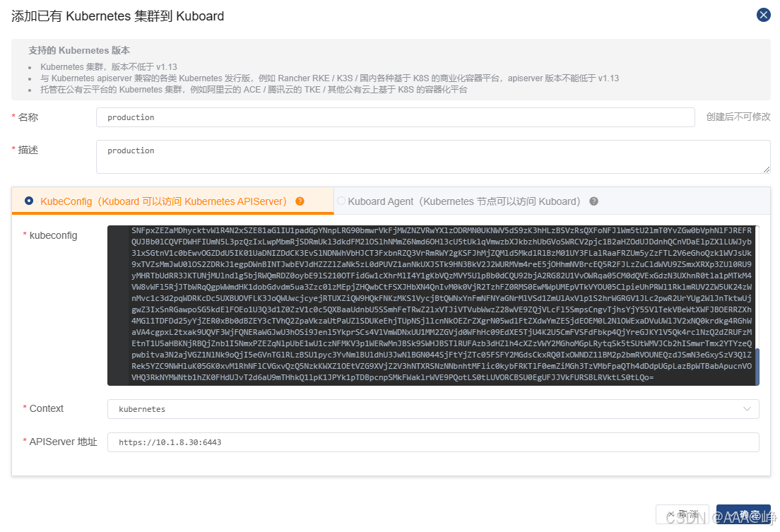Click the 'Context' field label
Image resolution: width=780 pixels, height=532 pixels.
46,408
